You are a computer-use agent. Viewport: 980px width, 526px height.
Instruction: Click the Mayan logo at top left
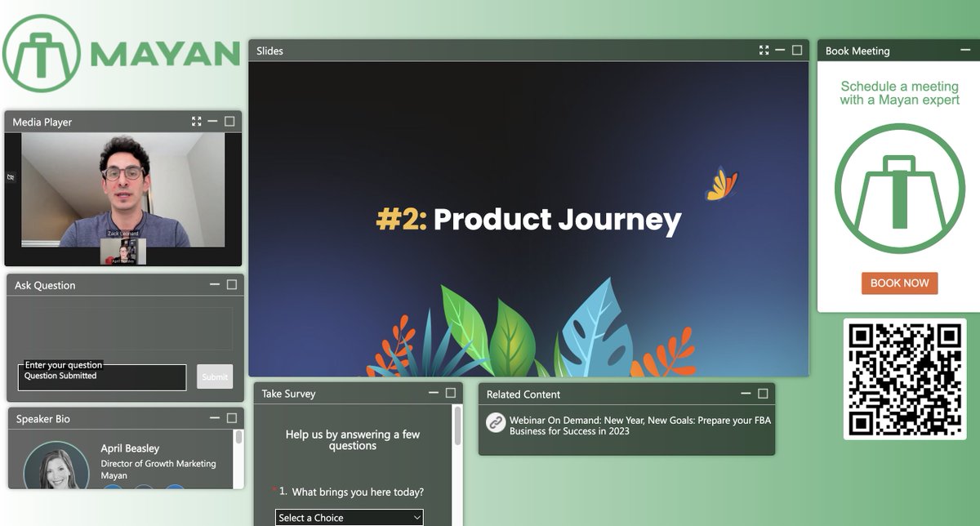[x=121, y=54]
